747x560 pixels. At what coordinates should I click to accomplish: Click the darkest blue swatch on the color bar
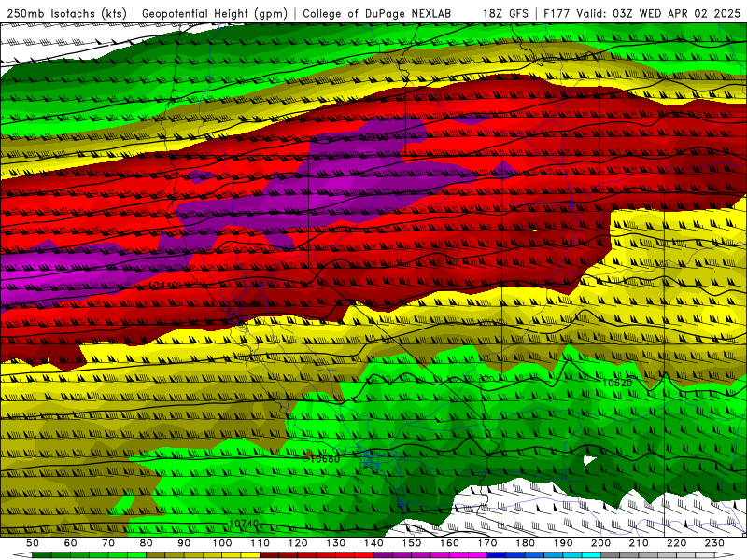[x=497, y=555]
